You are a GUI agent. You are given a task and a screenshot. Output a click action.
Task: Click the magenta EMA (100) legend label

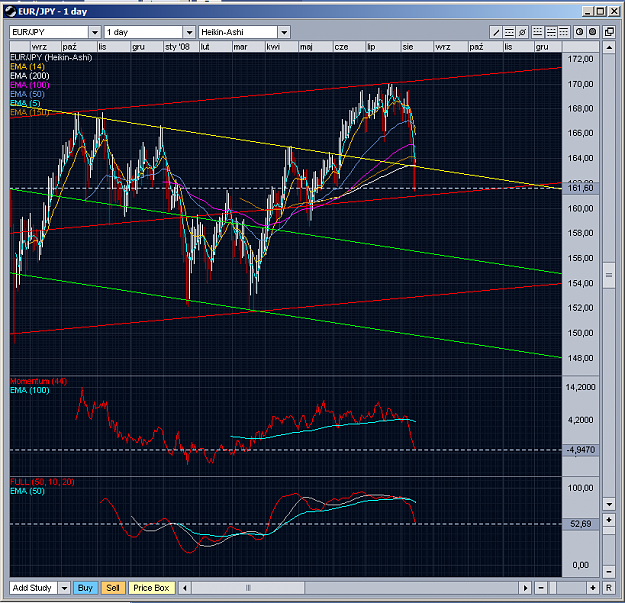pyautogui.click(x=30, y=85)
